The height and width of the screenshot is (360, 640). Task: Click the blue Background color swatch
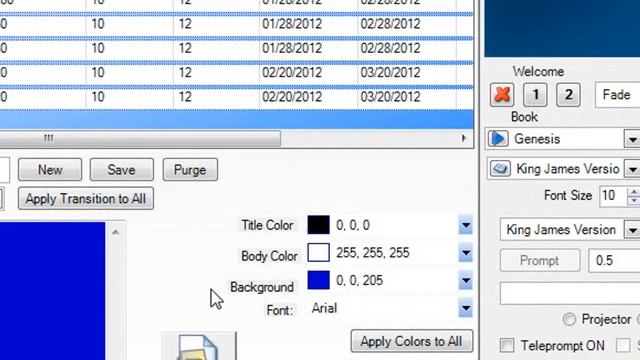click(318, 281)
